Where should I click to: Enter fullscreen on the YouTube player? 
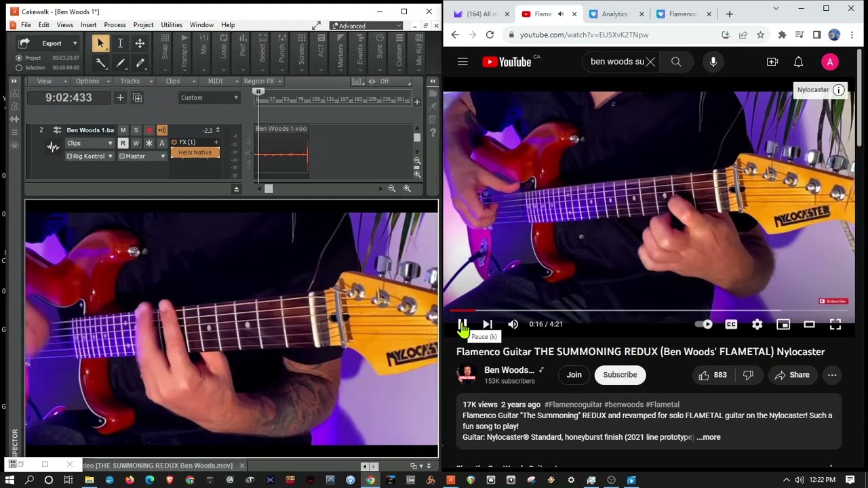(835, 324)
